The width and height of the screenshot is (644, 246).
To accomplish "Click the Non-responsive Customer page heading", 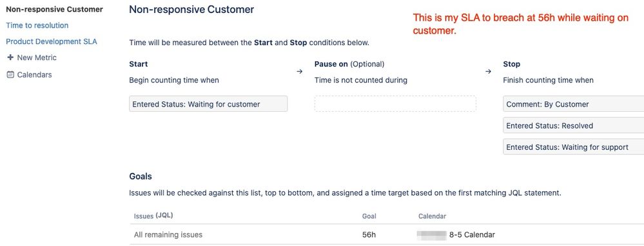I will coord(191,9).
